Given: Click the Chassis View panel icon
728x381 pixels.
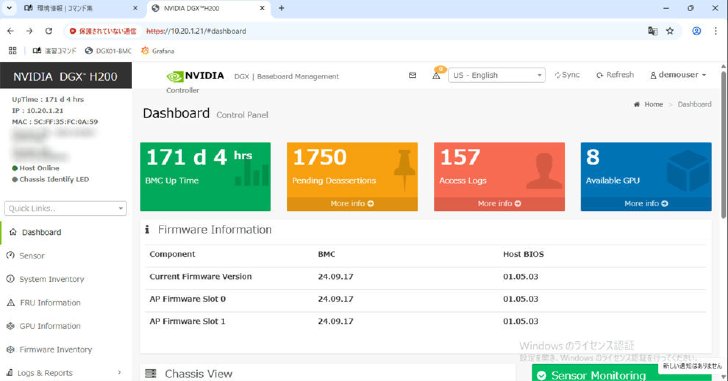Looking at the screenshot, I should click(x=150, y=374).
